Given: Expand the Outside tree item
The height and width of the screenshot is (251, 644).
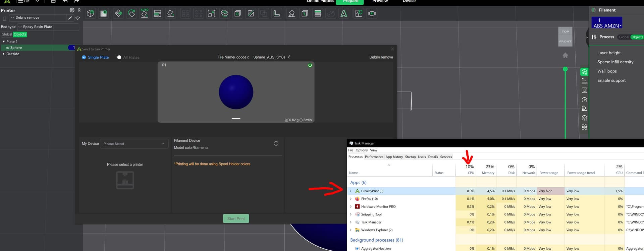Looking at the screenshot, I should point(4,54).
